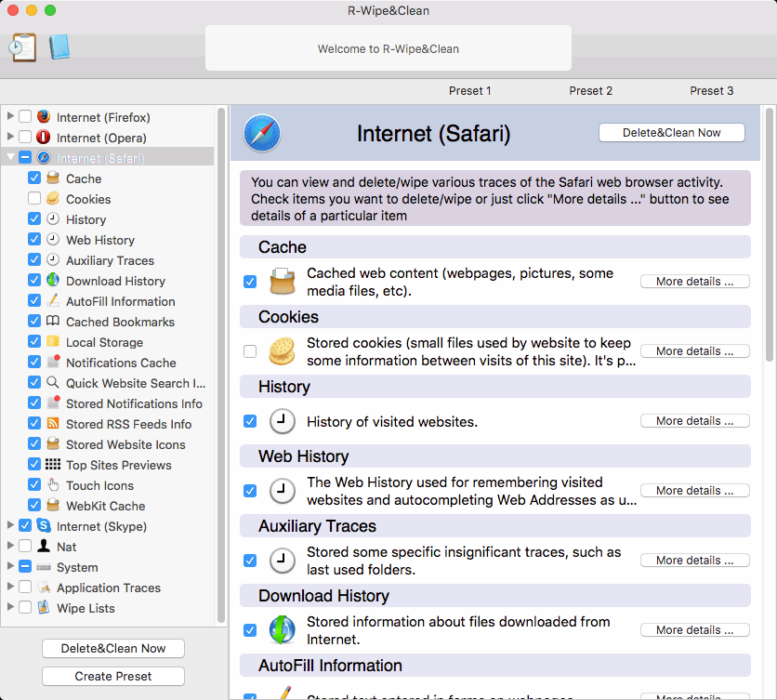This screenshot has width=777, height=700.
Task: Expand the System tree node
Action: 10,565
